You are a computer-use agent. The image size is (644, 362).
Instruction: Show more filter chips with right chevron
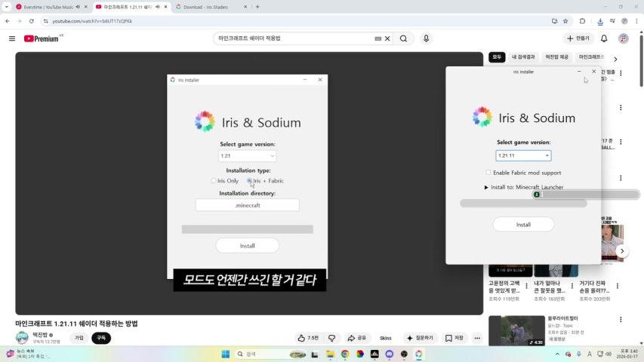coord(615,59)
